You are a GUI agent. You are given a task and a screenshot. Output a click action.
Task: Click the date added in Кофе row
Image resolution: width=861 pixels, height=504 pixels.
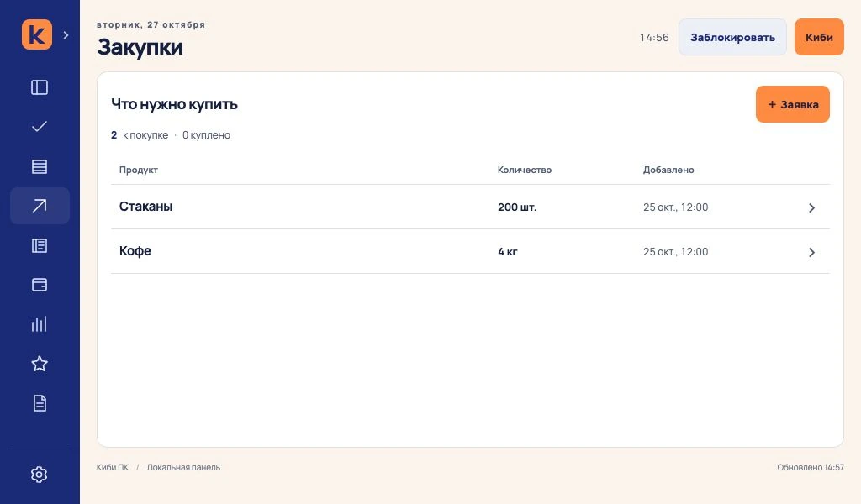[x=675, y=252]
